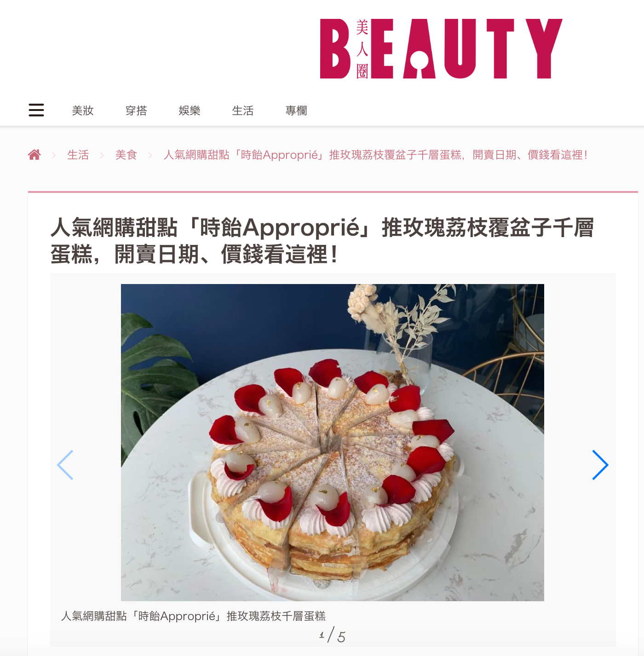Open the hamburger menu icon

pos(36,110)
